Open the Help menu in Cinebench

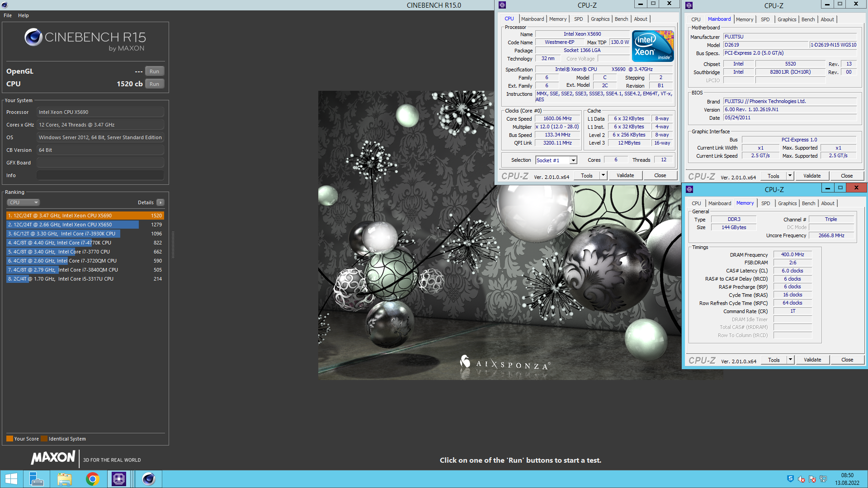(x=24, y=15)
